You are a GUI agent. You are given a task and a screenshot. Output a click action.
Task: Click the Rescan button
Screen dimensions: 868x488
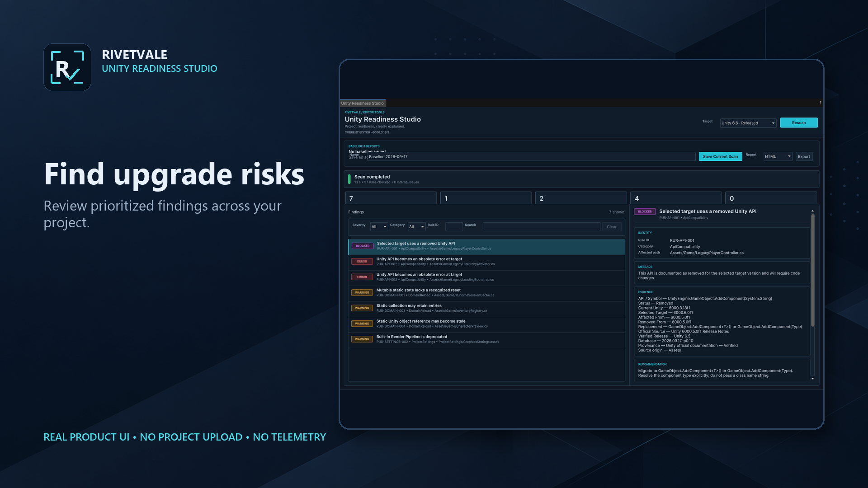click(799, 123)
